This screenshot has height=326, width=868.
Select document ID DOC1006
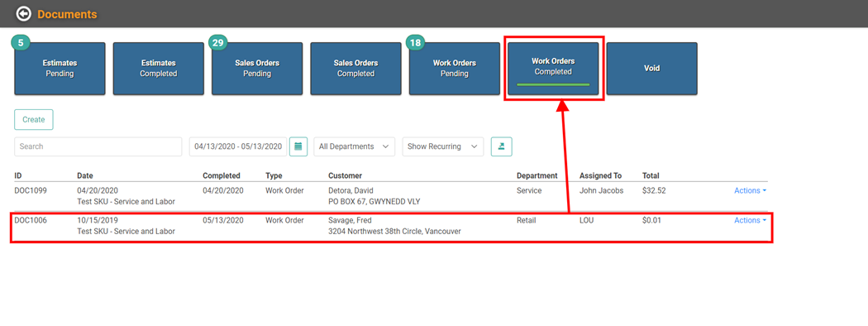tap(31, 221)
